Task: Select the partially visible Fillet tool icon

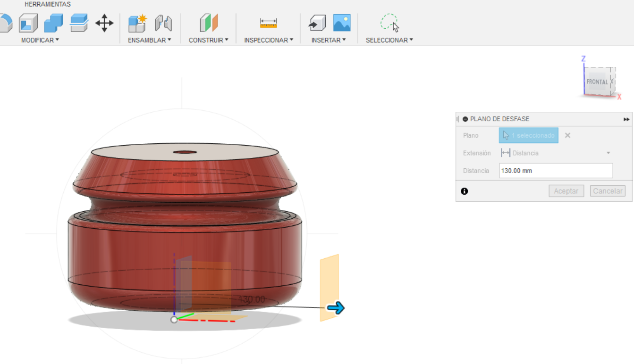Action: pos(6,23)
